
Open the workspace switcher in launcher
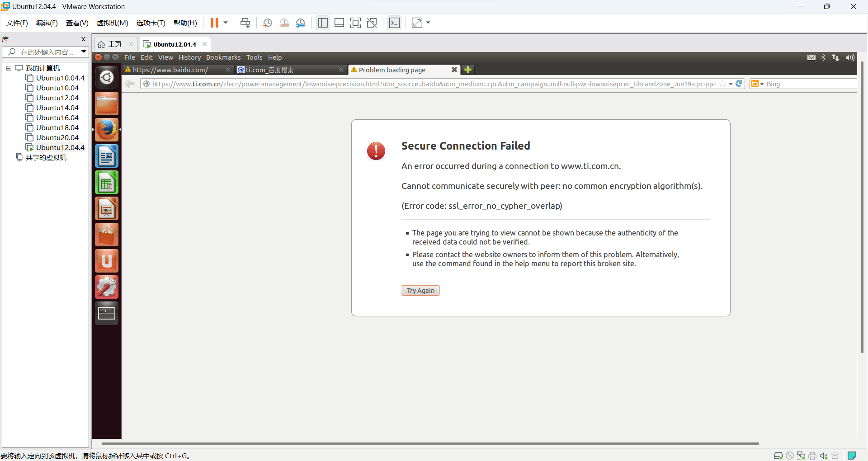pos(107,313)
